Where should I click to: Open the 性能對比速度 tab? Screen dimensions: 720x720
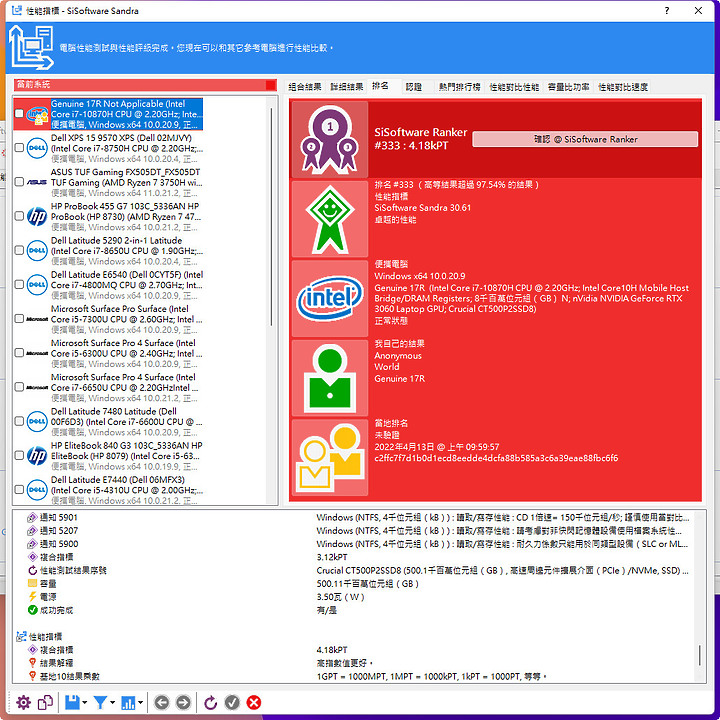[x=623, y=87]
